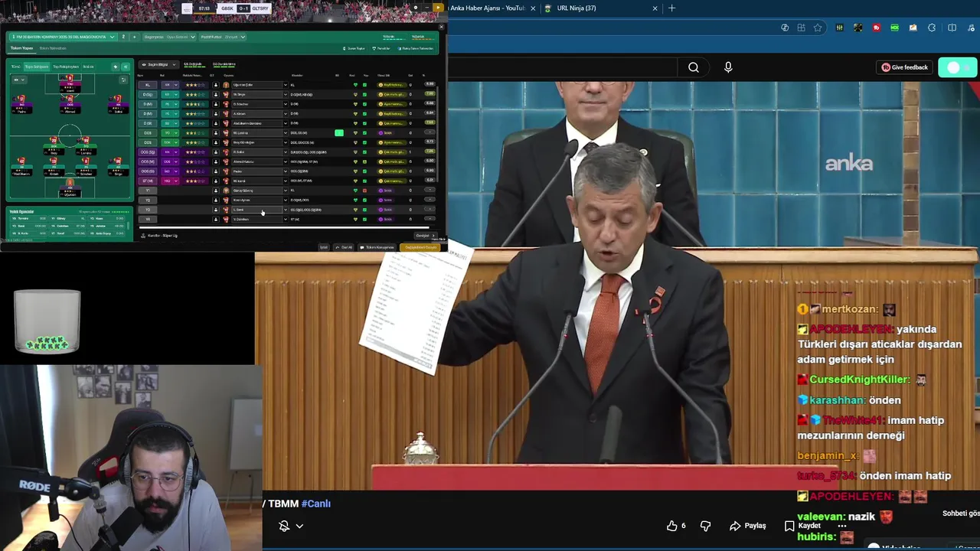Open role dropdown in the KL row

(x=175, y=85)
